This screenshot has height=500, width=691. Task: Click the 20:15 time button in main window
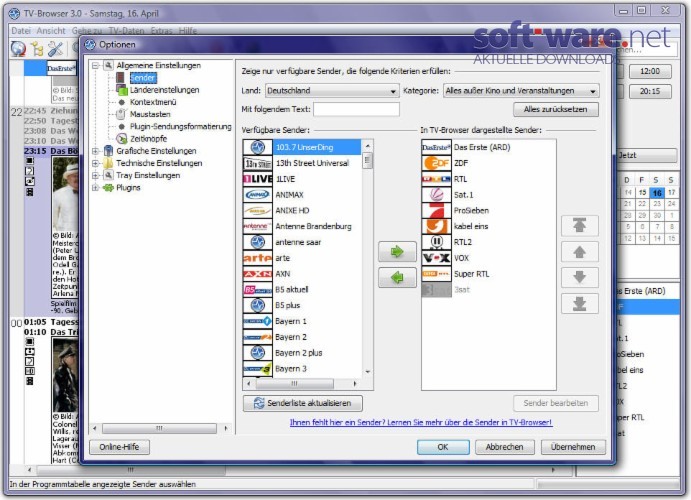point(650,91)
